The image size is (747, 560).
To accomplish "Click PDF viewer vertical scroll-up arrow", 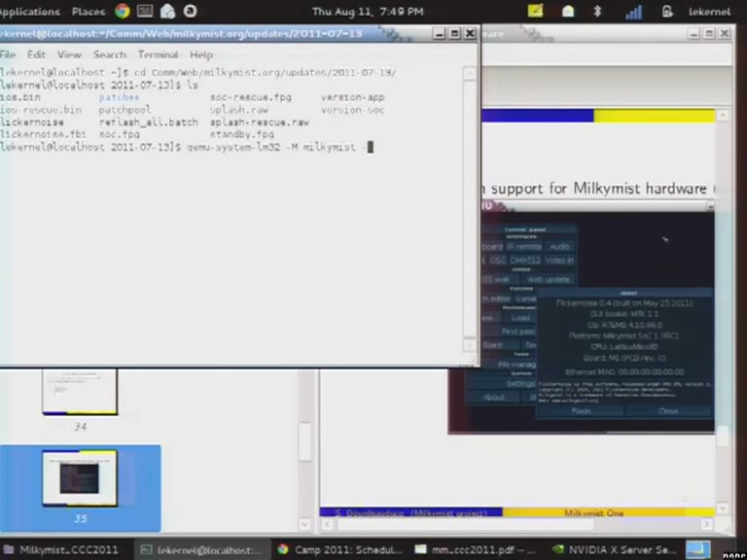I will 723,116.
